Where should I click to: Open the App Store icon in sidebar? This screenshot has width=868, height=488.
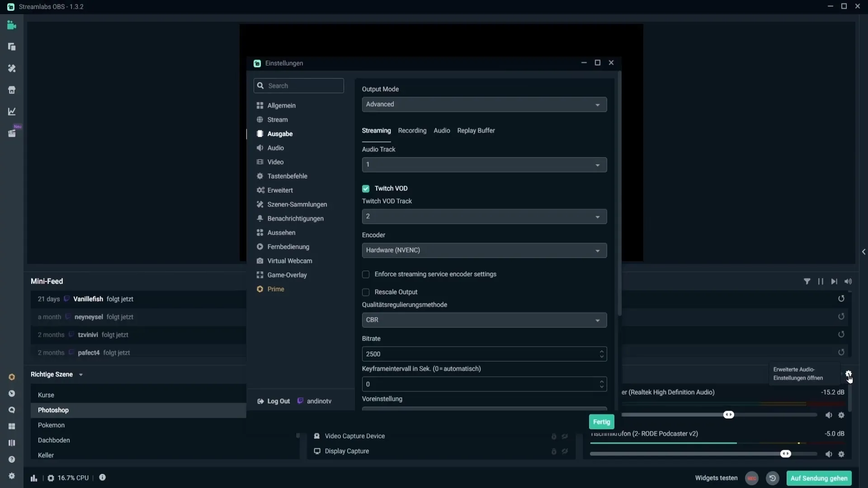click(12, 90)
